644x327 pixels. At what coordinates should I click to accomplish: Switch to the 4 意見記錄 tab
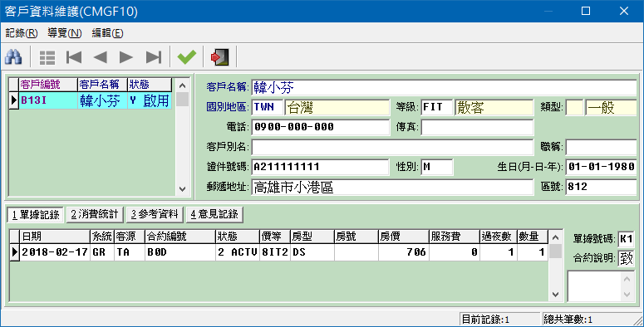tap(214, 214)
